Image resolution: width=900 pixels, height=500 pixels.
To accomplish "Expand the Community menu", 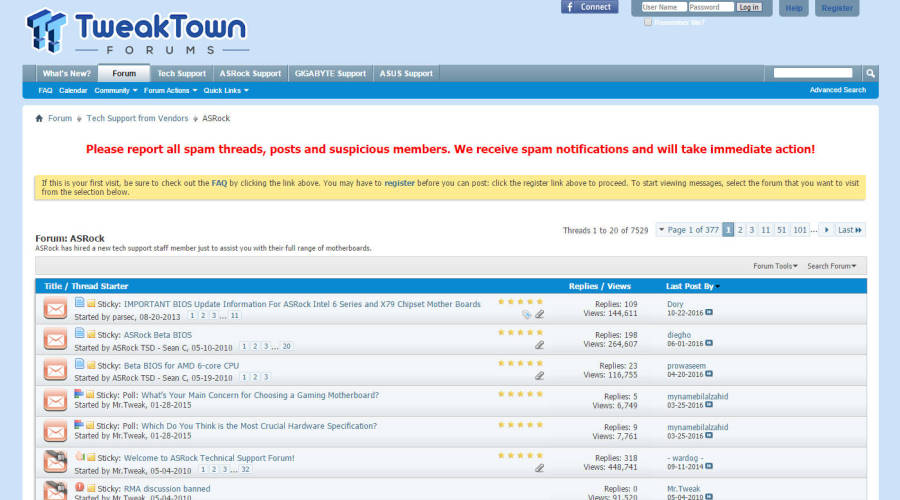I will tap(115, 90).
